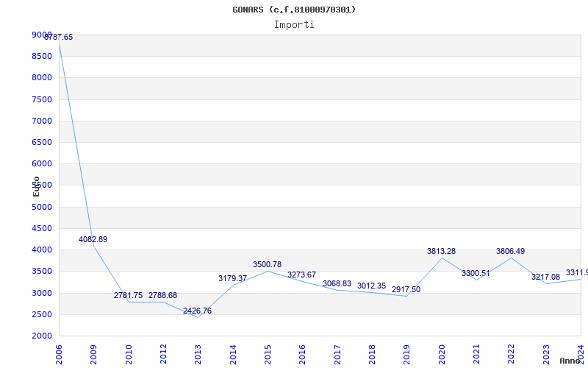Viewport: 588px width, 368px height.
Task: Click the 3500 y-axis tick label
Action: click(42, 271)
